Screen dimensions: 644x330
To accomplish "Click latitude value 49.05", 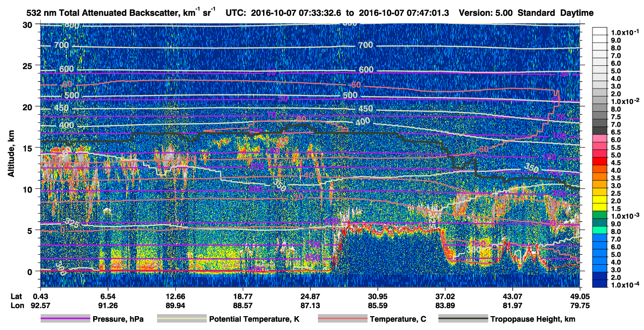I will 580,296.
